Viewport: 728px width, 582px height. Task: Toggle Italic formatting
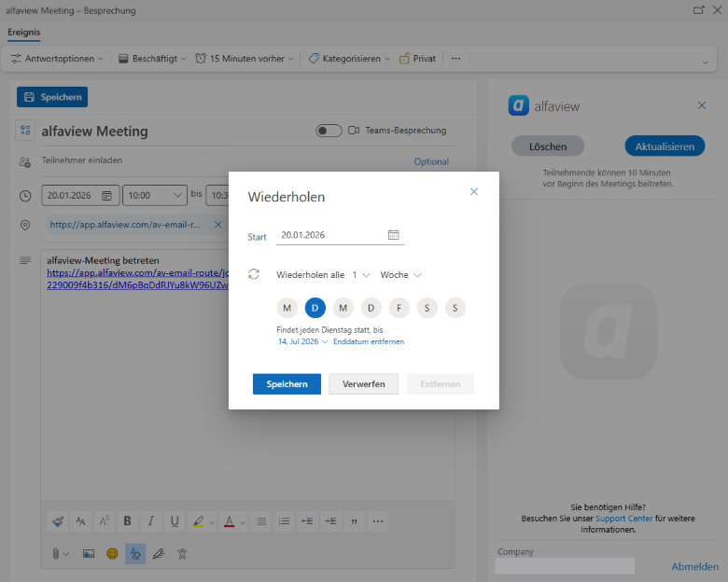pos(151,521)
